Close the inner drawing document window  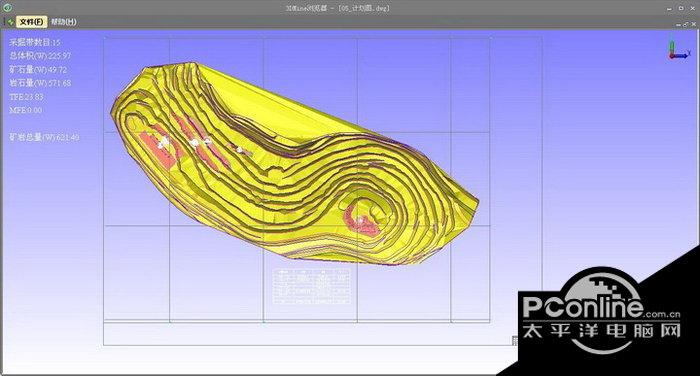point(693,25)
